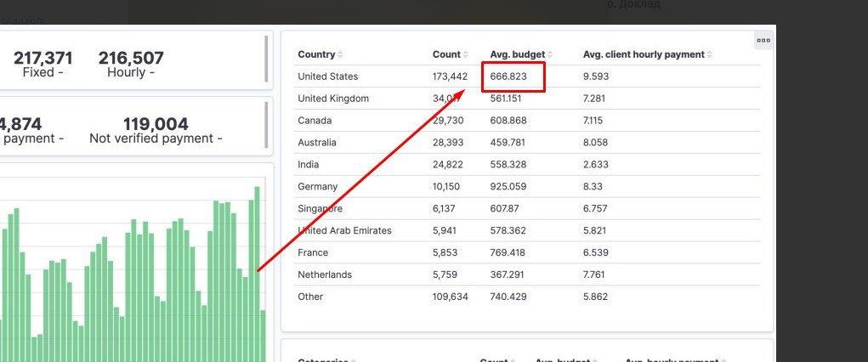Sort by Avg. client hourly payment column

(x=710, y=54)
